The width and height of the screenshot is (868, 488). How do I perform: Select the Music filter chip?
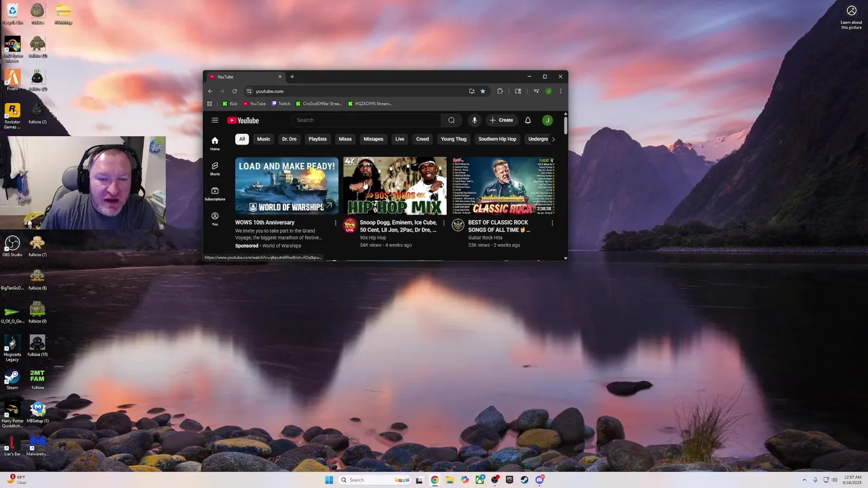[263, 139]
